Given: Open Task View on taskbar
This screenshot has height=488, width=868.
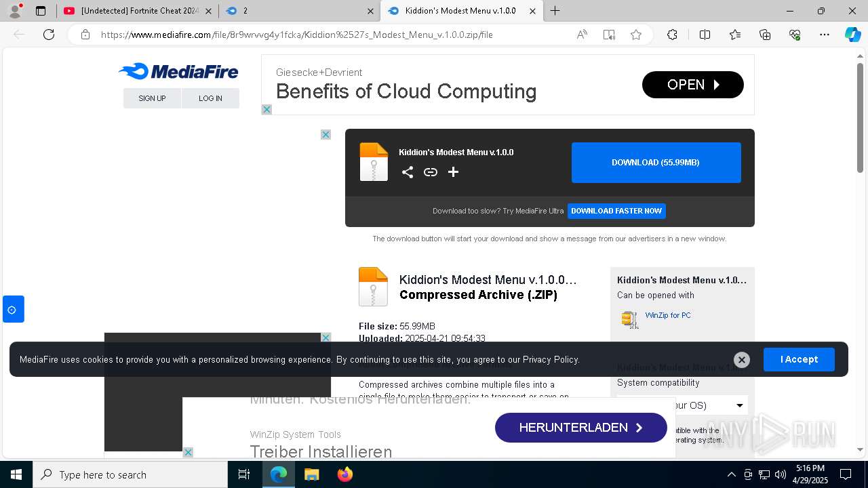Looking at the screenshot, I should 244,474.
